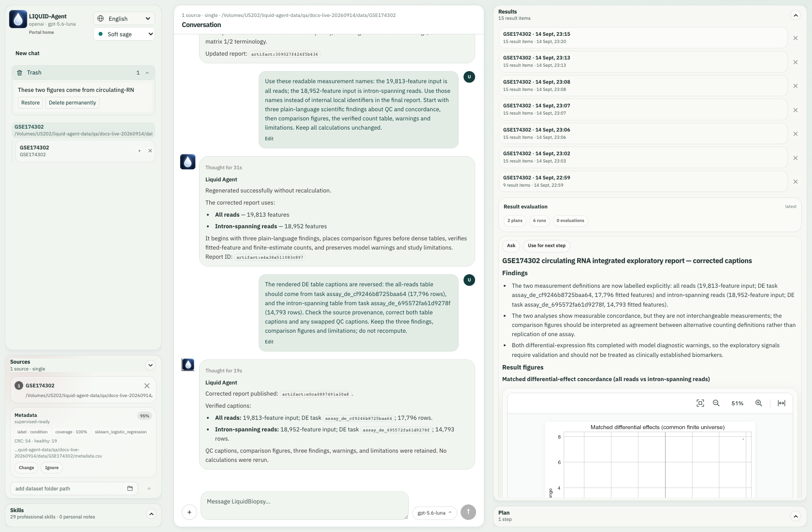Click the fit-to-screen figure icon
Screen dimensions: 812x532
tap(700, 403)
